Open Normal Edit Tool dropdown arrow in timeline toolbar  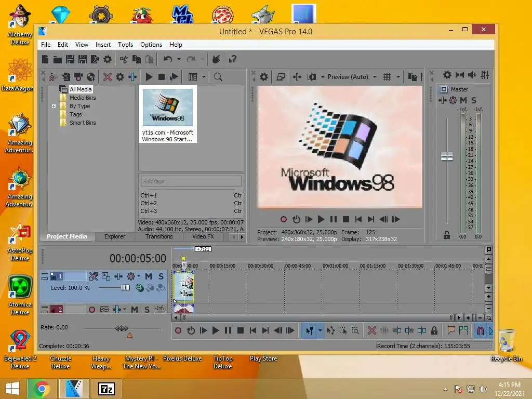[320, 330]
